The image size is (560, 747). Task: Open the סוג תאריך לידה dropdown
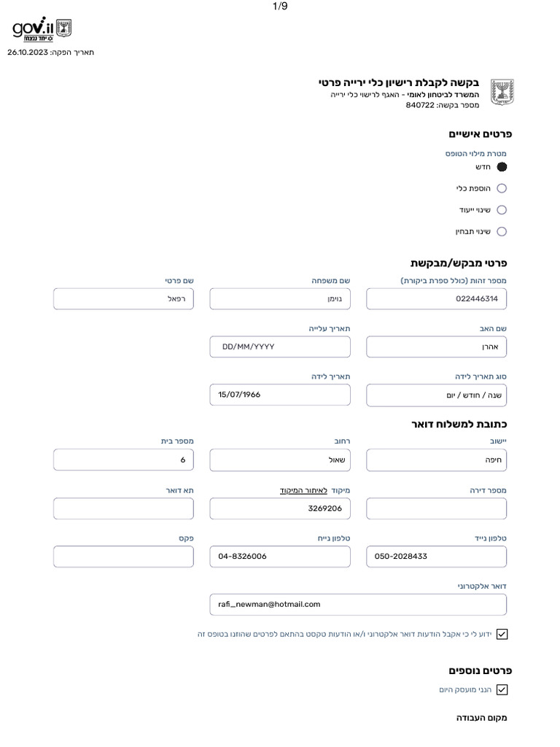pyautogui.click(x=436, y=395)
